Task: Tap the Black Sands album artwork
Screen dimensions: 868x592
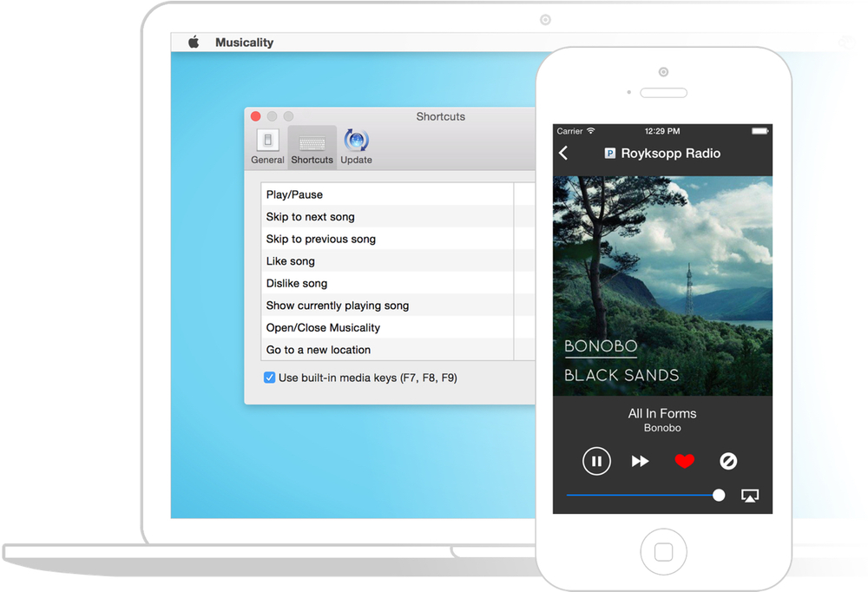Action: point(662,286)
